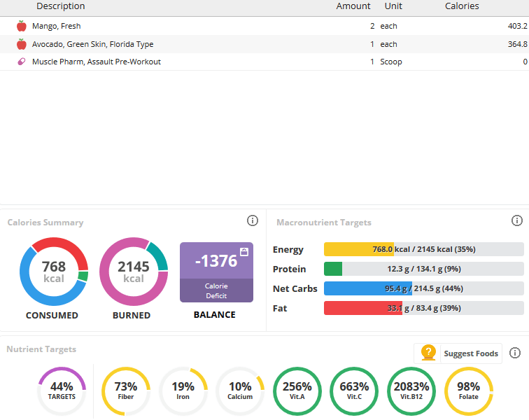Image resolution: width=529 pixels, height=420 pixels.
Task: Select the Vit.B12 2083% nutrient circle
Action: click(x=411, y=391)
